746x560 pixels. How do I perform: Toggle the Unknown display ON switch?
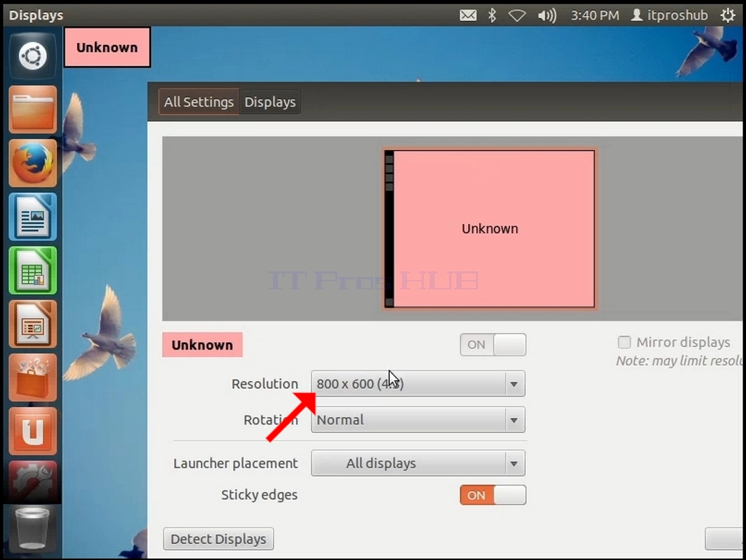coord(493,345)
